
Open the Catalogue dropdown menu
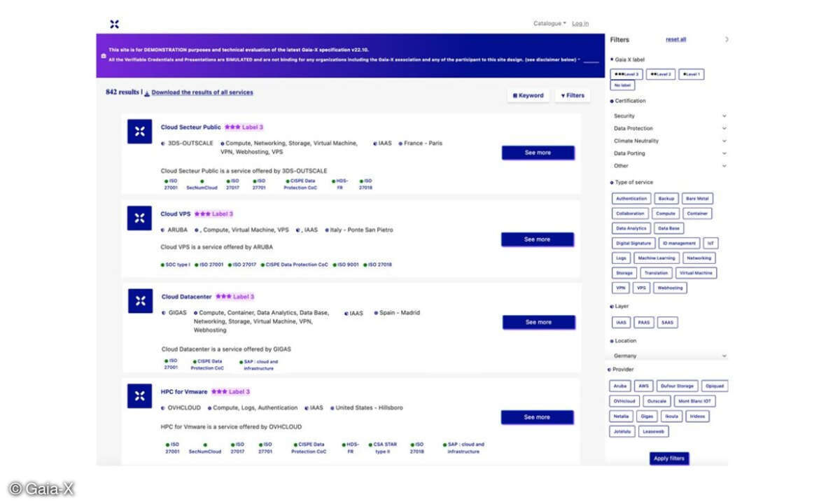pos(549,23)
